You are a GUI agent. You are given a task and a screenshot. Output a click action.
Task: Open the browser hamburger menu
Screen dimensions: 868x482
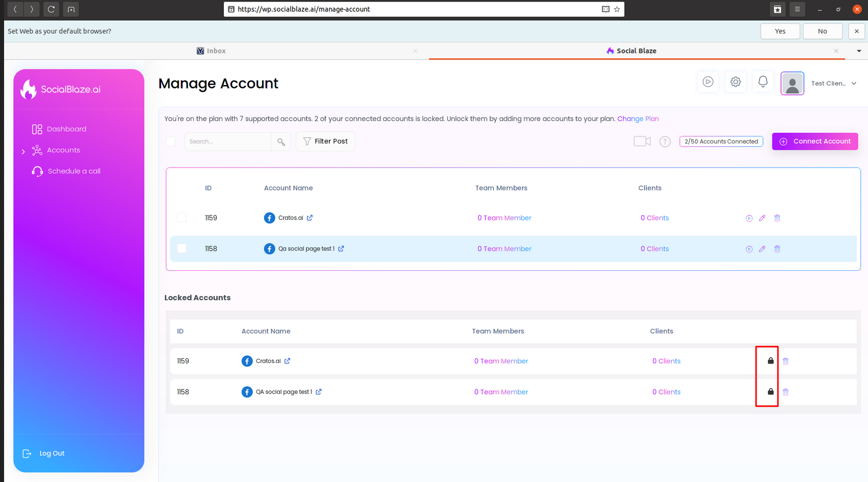click(797, 9)
